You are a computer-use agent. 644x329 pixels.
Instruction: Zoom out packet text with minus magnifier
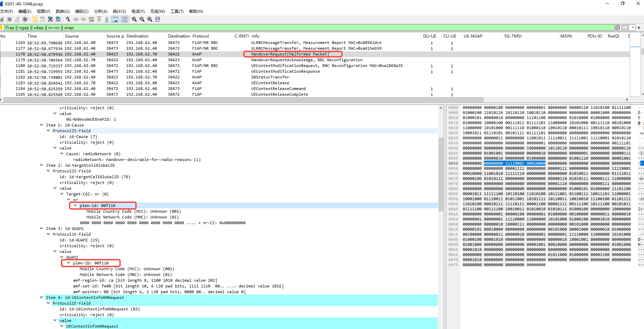click(x=142, y=19)
